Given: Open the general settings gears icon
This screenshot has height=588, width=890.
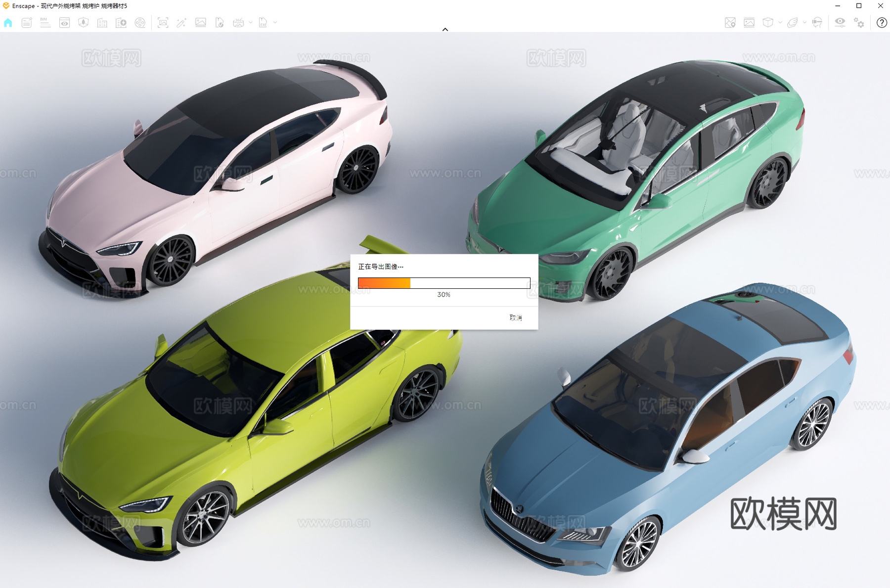Looking at the screenshot, I should [859, 23].
